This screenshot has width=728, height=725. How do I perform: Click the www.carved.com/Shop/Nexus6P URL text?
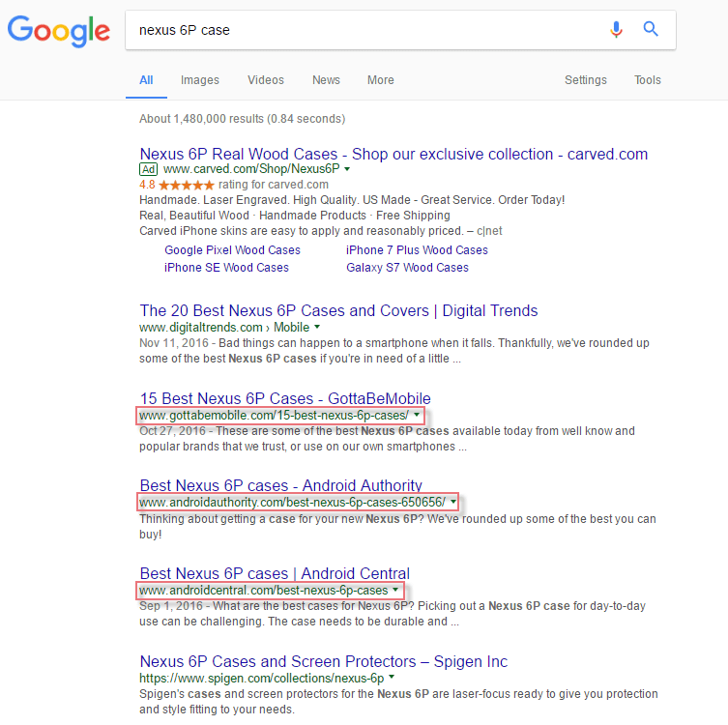251,169
